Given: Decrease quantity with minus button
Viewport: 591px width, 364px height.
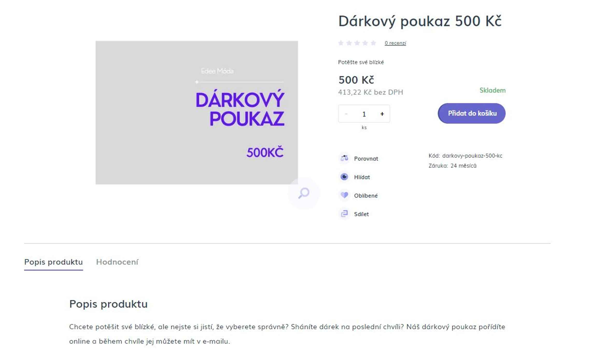Looking at the screenshot, I should point(346,114).
